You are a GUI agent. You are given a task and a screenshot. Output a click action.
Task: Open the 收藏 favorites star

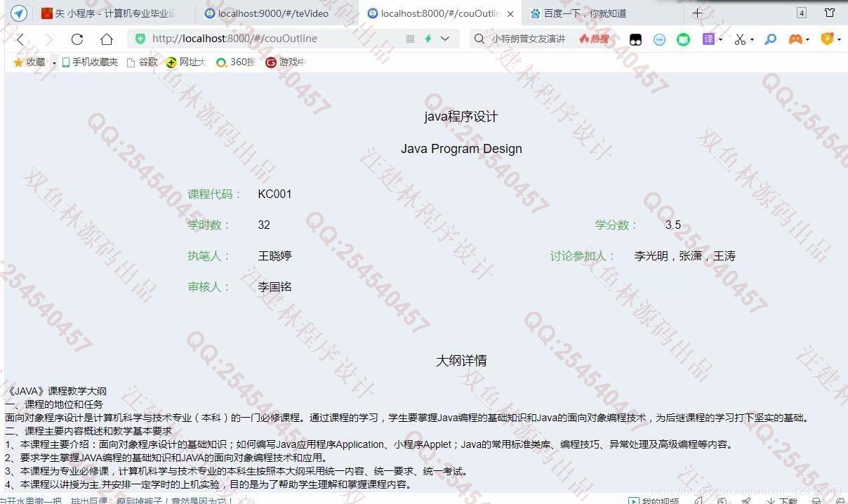pos(29,62)
